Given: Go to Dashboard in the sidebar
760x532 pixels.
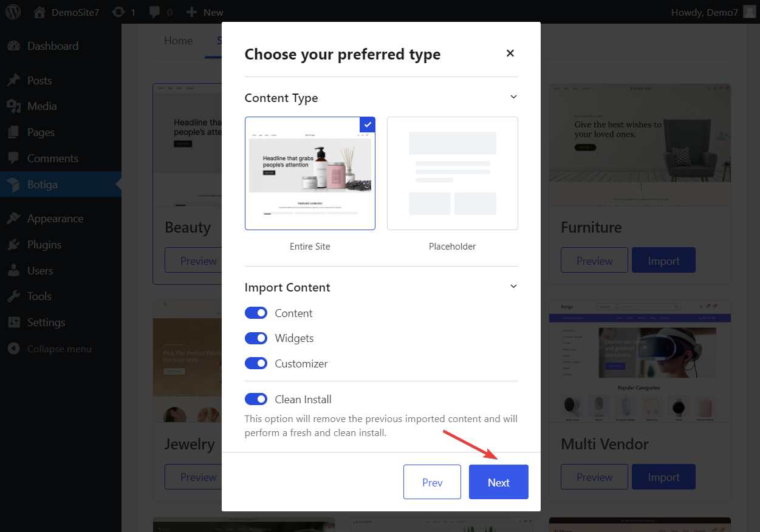Looking at the screenshot, I should tap(61, 46).
